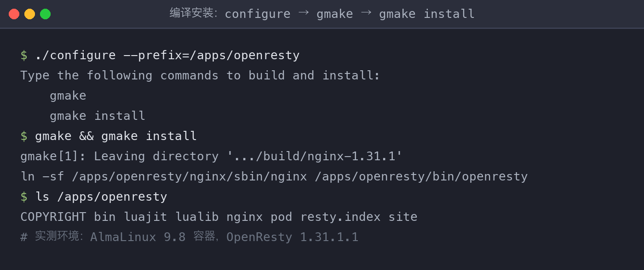Click 'COPYRIGHT' in the directory listing

coord(53,217)
